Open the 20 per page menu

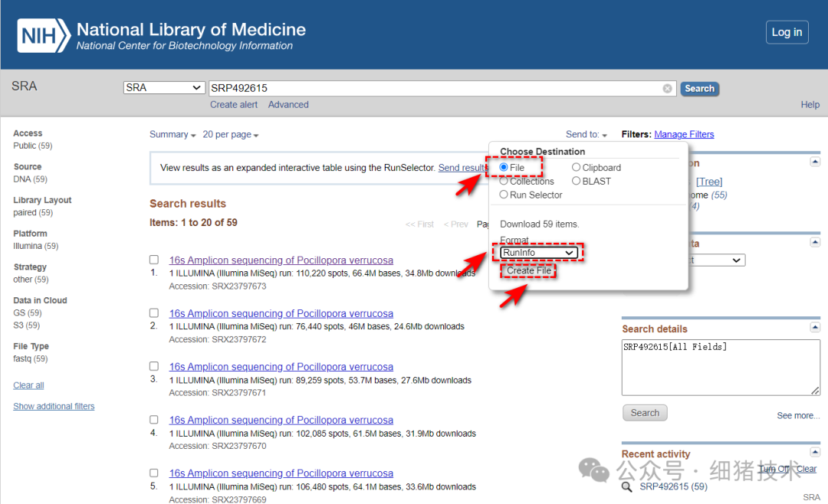(x=230, y=135)
